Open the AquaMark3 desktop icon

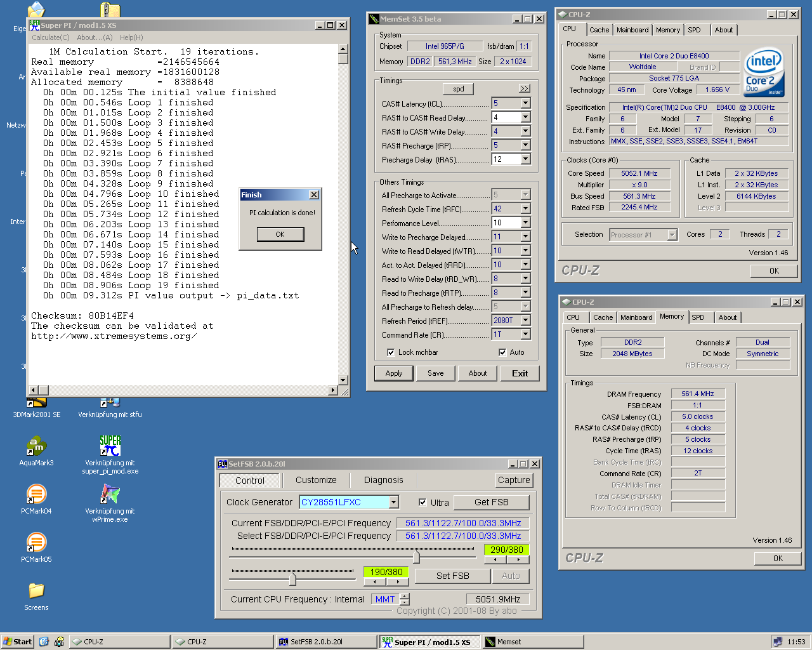click(x=36, y=446)
